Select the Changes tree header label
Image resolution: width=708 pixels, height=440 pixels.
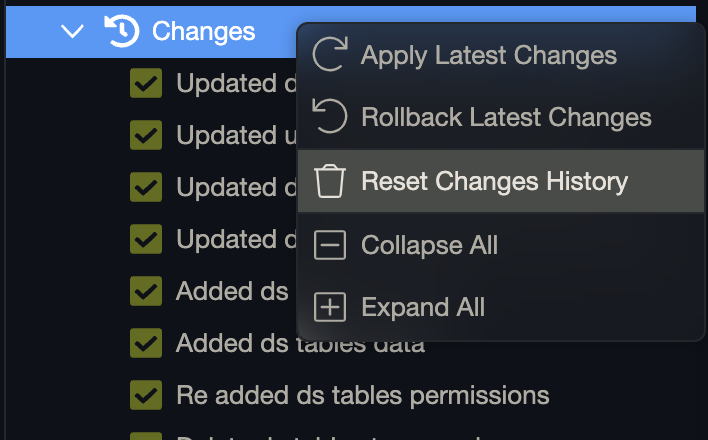point(203,31)
